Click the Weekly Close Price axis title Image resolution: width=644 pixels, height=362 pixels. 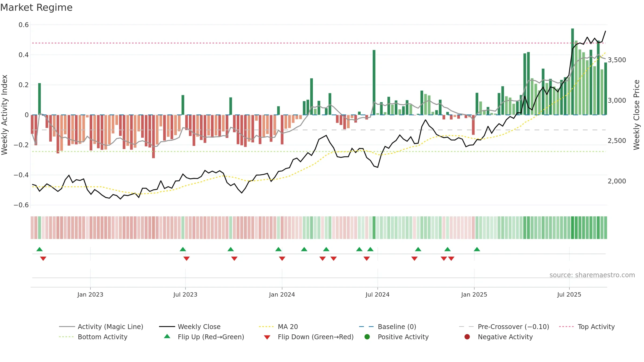tap(636, 115)
